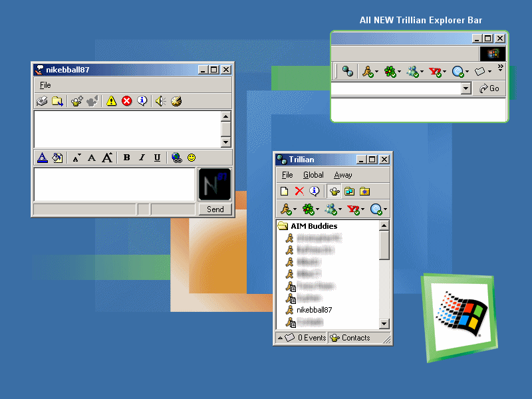Click the Send button in chat window
The image size is (532, 399).
[215, 209]
